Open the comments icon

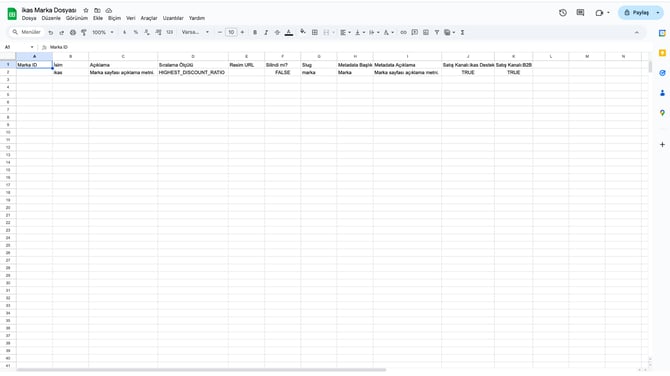coord(580,13)
